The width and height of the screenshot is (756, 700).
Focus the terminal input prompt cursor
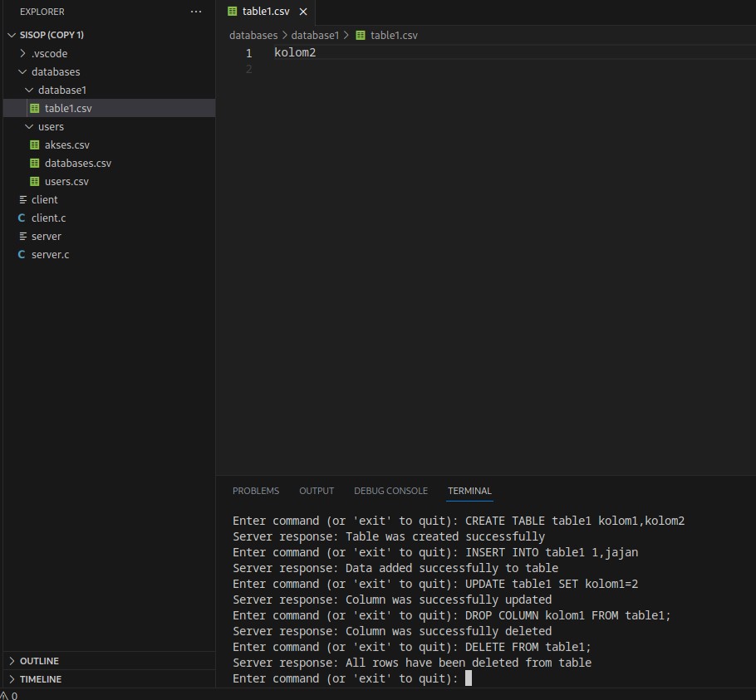[x=469, y=678]
